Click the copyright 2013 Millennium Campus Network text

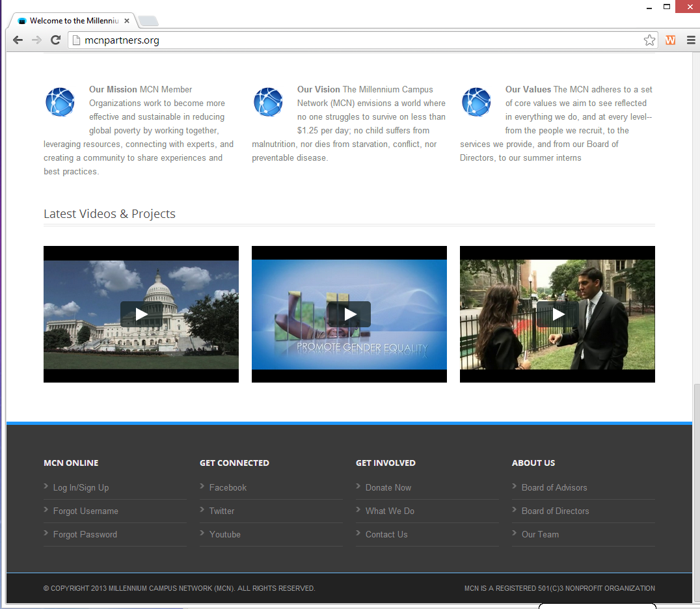(x=180, y=588)
